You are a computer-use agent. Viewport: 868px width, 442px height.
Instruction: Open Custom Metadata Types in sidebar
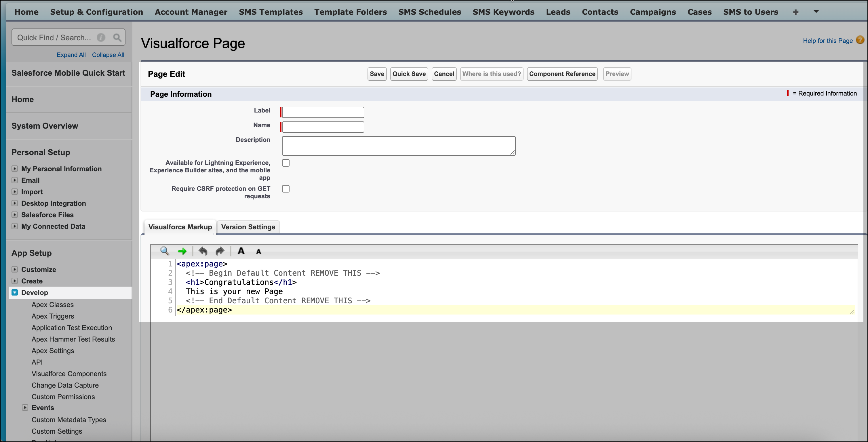[69, 420]
